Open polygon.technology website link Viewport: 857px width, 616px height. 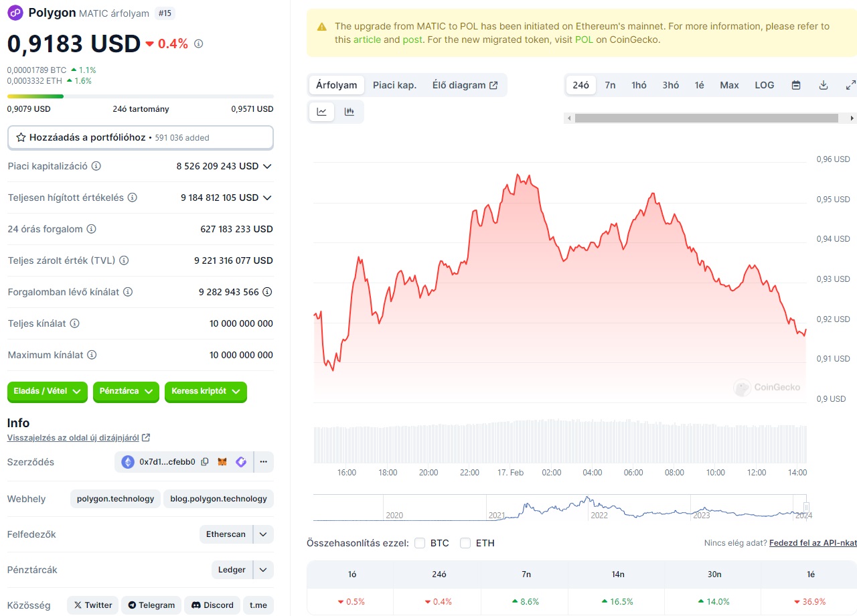point(115,499)
